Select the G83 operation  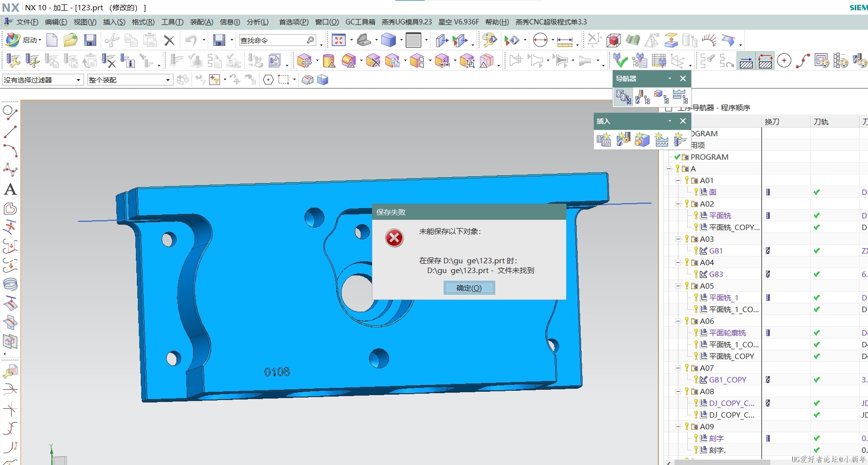716,275
